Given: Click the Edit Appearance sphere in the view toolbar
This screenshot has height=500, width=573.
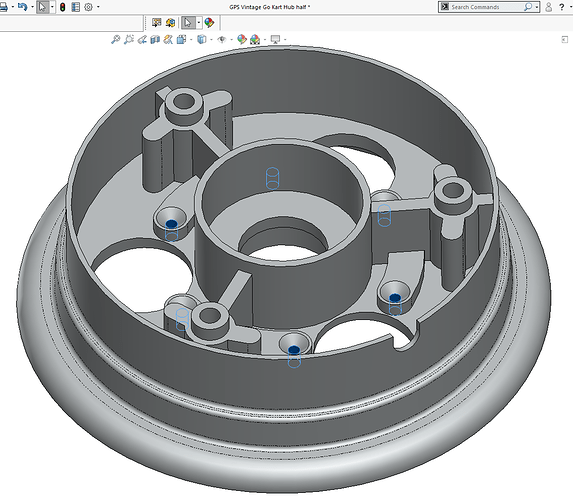Looking at the screenshot, I should coord(242,39).
